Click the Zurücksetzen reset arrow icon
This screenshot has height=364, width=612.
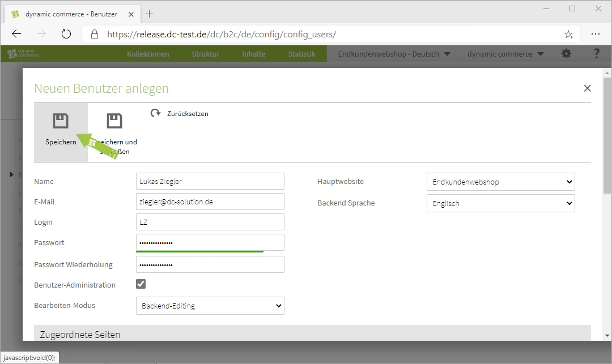point(155,113)
